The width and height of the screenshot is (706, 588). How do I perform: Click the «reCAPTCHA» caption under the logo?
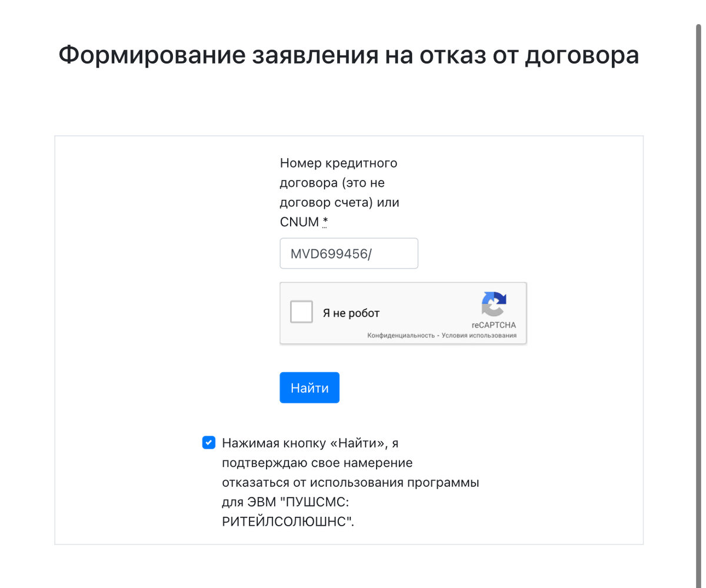(x=494, y=325)
